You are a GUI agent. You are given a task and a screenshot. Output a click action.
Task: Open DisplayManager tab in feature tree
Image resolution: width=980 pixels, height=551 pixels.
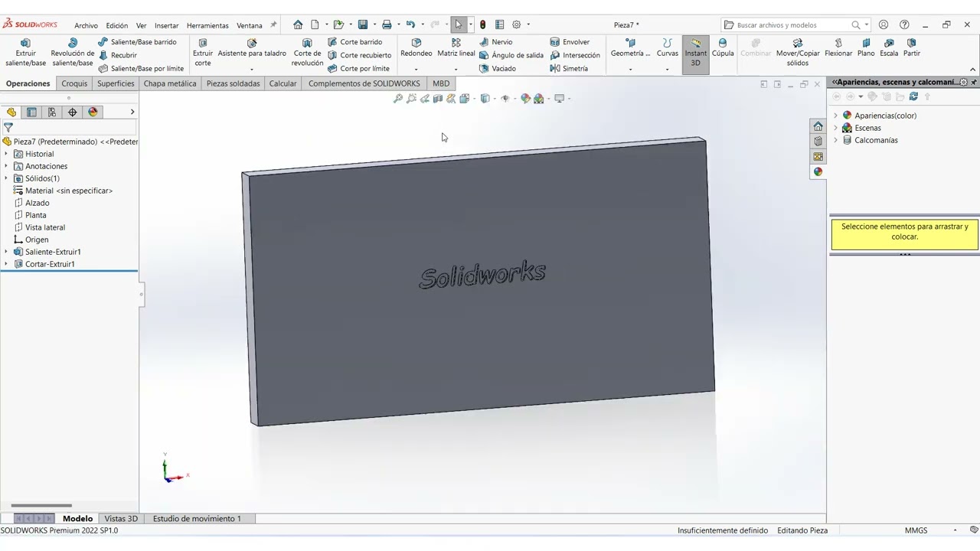(x=93, y=112)
